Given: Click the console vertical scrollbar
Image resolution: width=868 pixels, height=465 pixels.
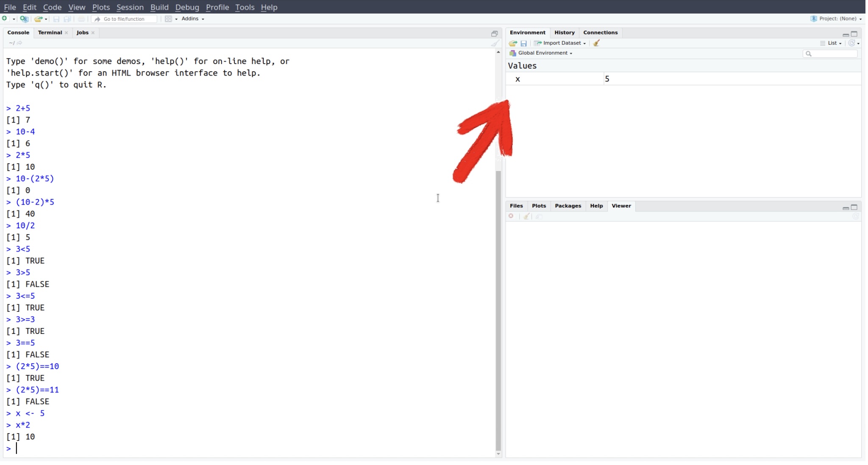Looking at the screenshot, I should tap(498, 310).
